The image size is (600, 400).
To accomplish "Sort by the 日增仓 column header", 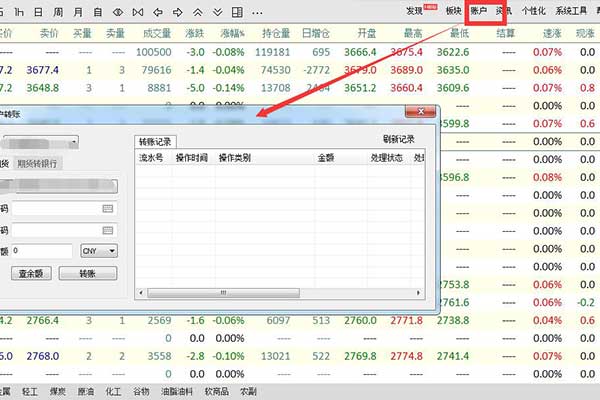I will tap(316, 34).
